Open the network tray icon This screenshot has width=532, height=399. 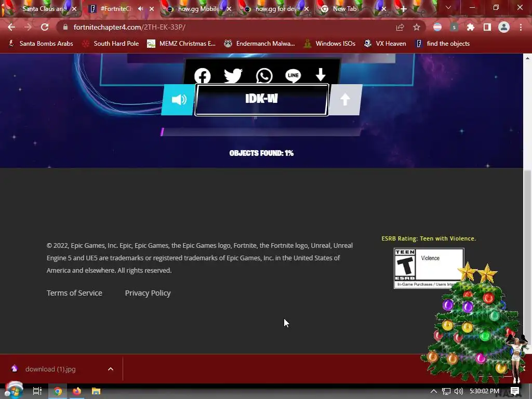coord(446,391)
